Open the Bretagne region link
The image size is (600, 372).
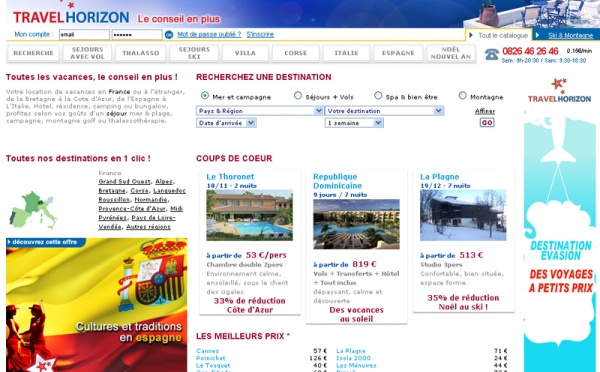click(x=112, y=191)
